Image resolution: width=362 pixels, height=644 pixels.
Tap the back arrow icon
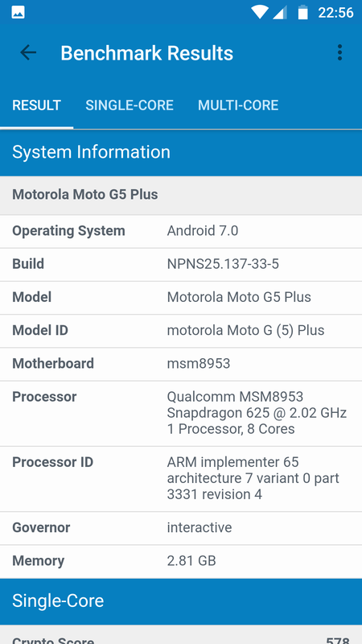coord(28,53)
